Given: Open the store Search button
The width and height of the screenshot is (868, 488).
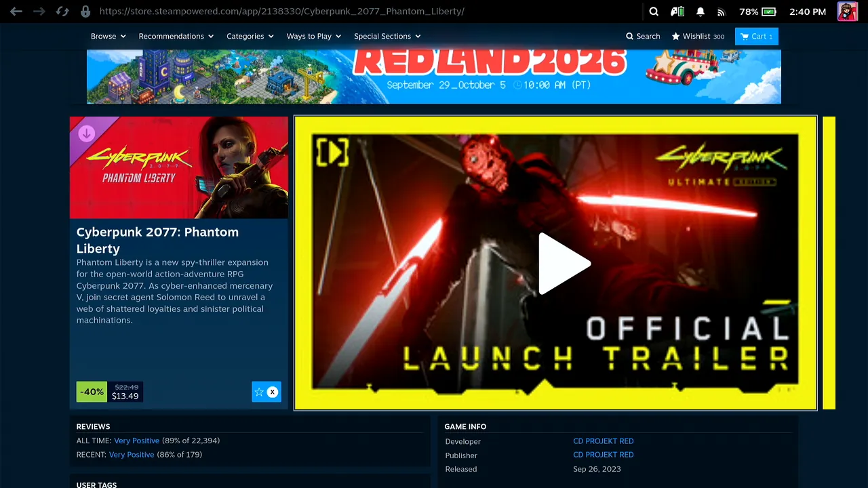Looking at the screenshot, I should 643,36.
